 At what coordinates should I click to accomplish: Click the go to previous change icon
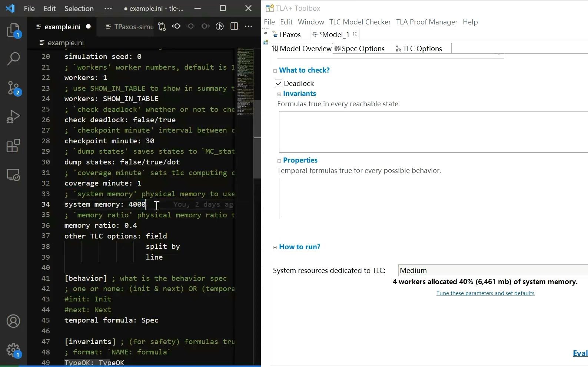point(176,26)
